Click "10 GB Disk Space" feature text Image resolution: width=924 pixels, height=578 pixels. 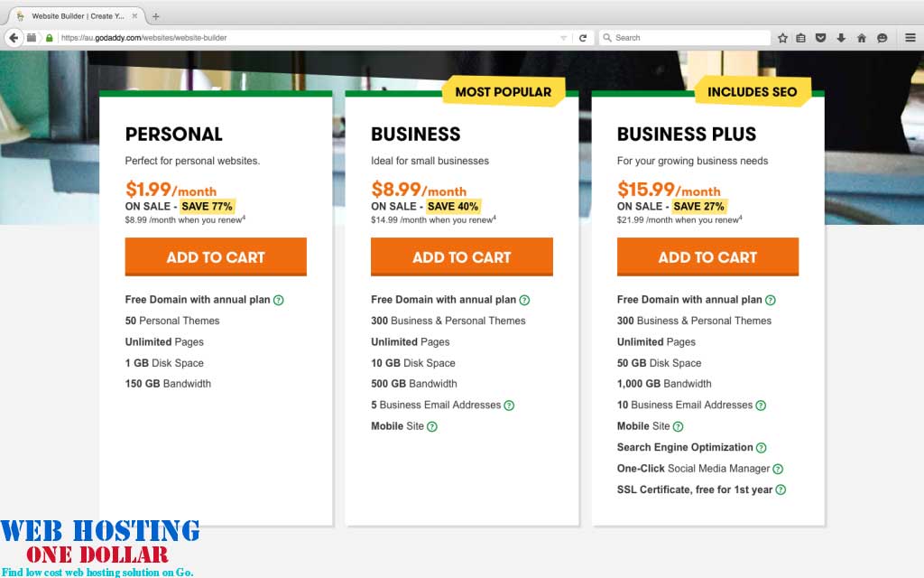tap(413, 363)
